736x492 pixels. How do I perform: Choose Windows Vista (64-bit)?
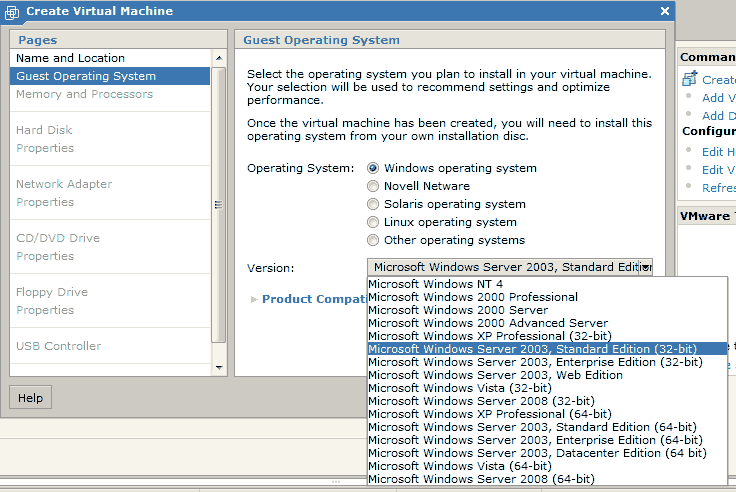pos(547,466)
